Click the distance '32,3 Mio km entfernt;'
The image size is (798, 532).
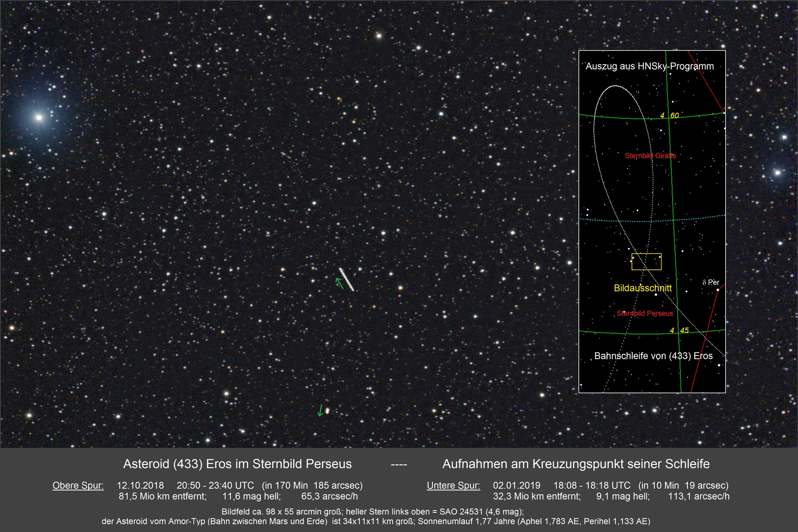537,496
